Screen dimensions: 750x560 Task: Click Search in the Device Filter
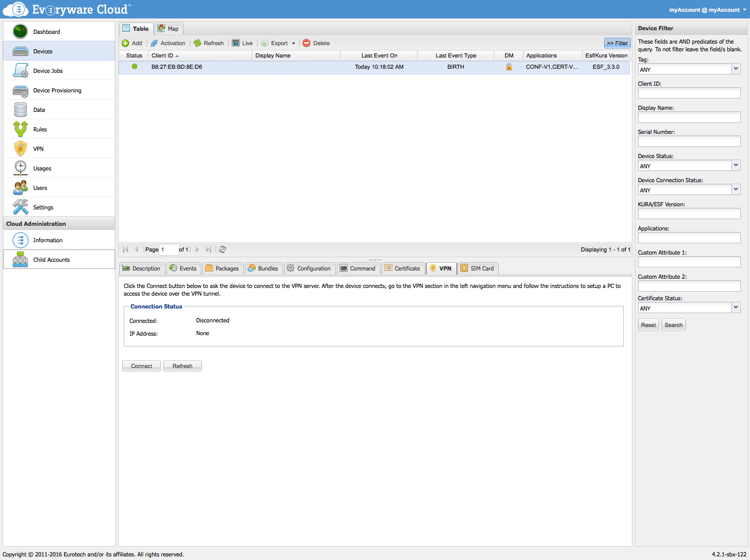click(673, 325)
